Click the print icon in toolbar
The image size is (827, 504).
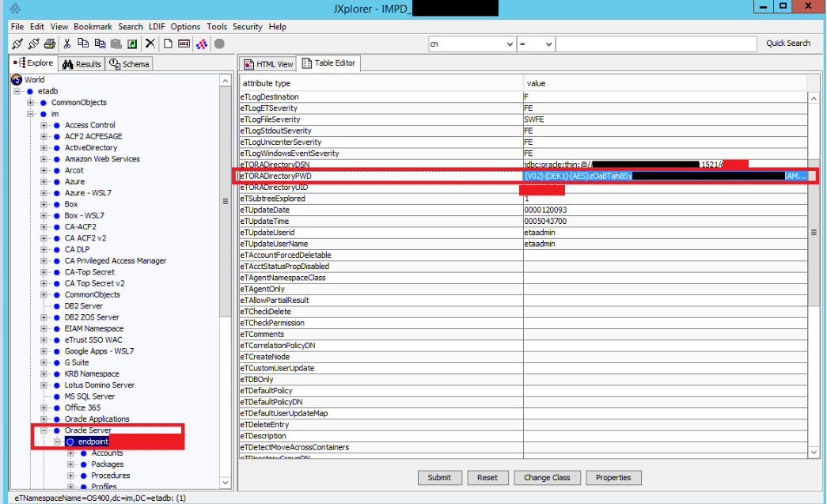tap(50, 44)
